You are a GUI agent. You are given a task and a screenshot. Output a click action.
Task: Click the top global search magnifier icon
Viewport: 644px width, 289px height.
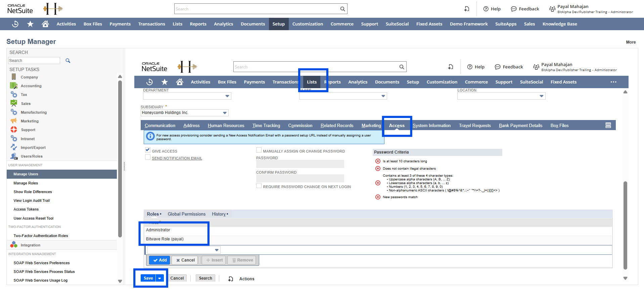point(342,9)
